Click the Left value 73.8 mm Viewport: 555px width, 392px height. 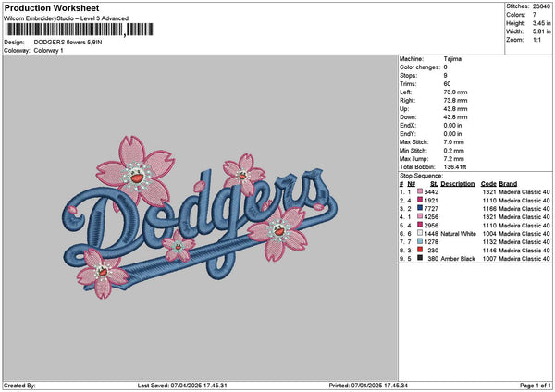[455, 92]
